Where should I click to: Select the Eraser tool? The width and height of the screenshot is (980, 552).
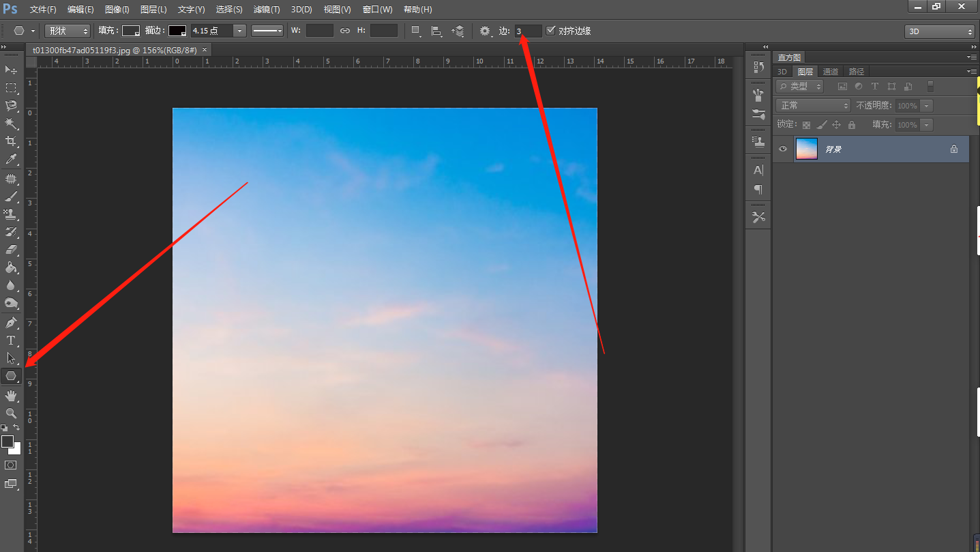point(11,250)
